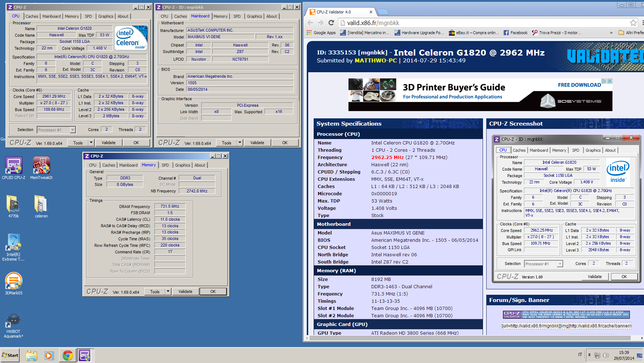Click the 3D Printer FREE DOWNLOAD ad link
The image size is (644, 363).
tap(579, 85)
